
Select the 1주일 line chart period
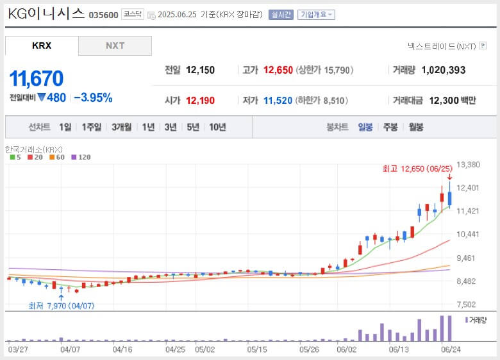point(92,127)
